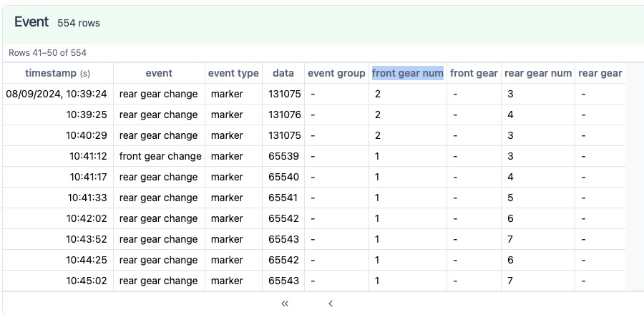Viewport: 644px width, 315px height.
Task: Click the rear gear num column header
Action: (x=538, y=74)
